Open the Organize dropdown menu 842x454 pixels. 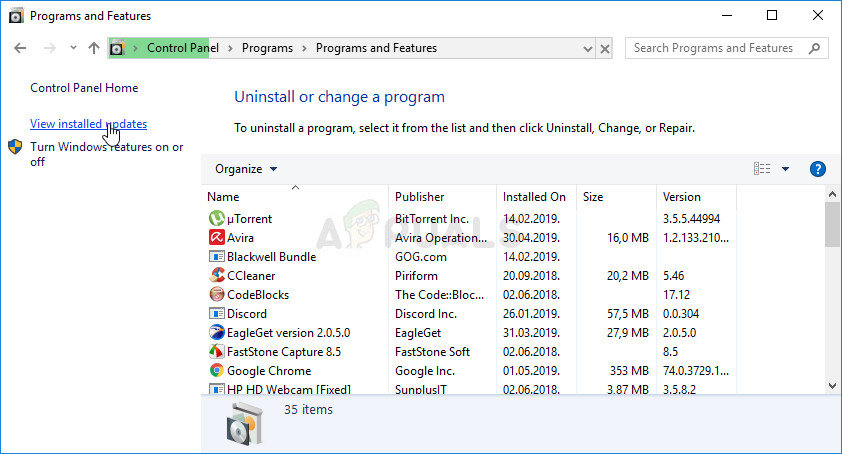click(x=246, y=169)
